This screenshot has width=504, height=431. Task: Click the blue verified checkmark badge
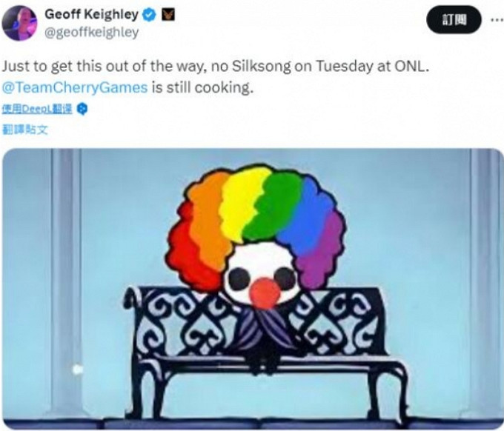click(x=149, y=15)
